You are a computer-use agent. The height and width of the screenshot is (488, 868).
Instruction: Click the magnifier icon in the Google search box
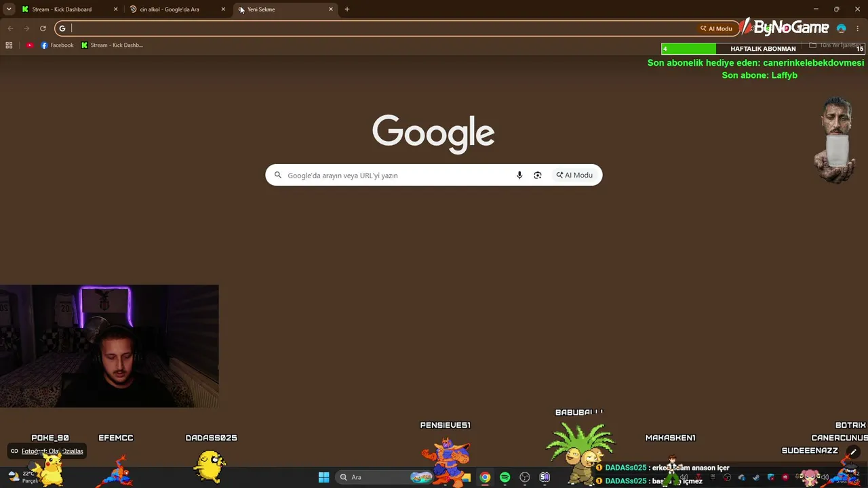[277, 175]
